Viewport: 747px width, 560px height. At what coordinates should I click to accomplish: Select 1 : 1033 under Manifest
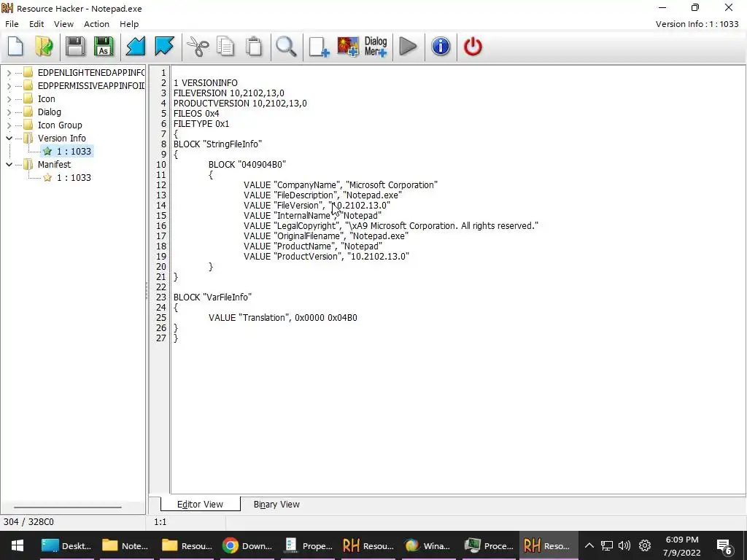(x=67, y=178)
